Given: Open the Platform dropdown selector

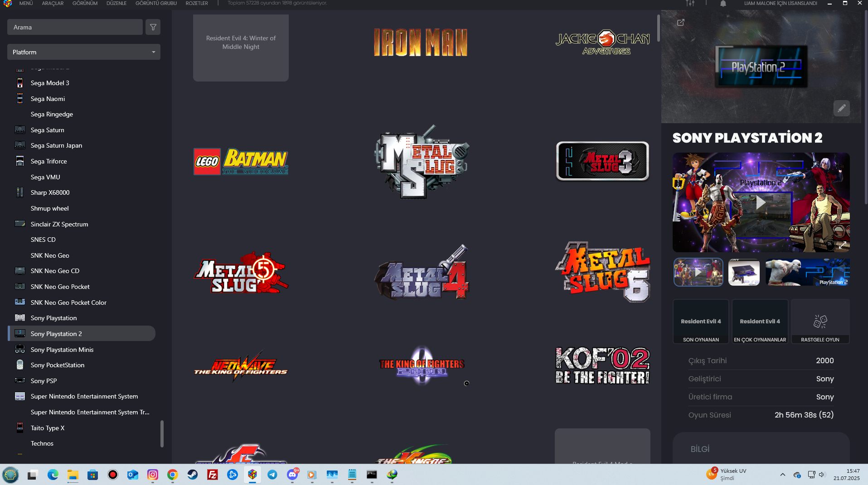Looking at the screenshot, I should (84, 52).
